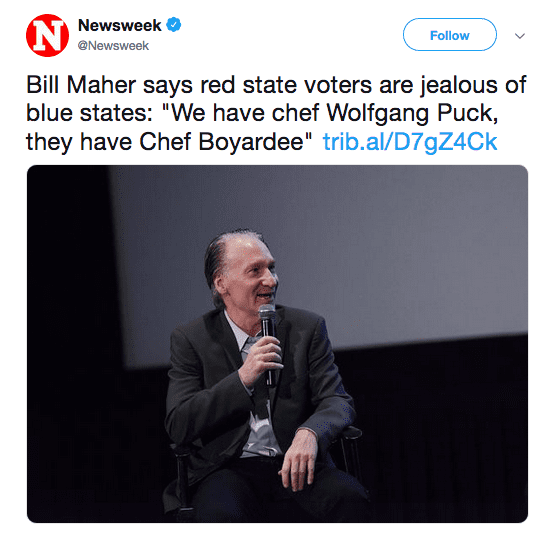Click the man's hand resting on his knee
558x536 pixels.
[x=298, y=463]
